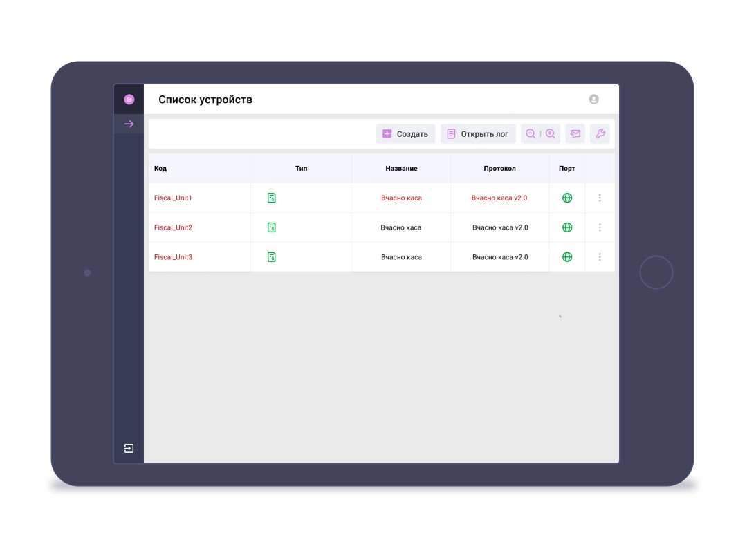Open the three-dot menu for Fiscal_Unit2

pos(600,227)
